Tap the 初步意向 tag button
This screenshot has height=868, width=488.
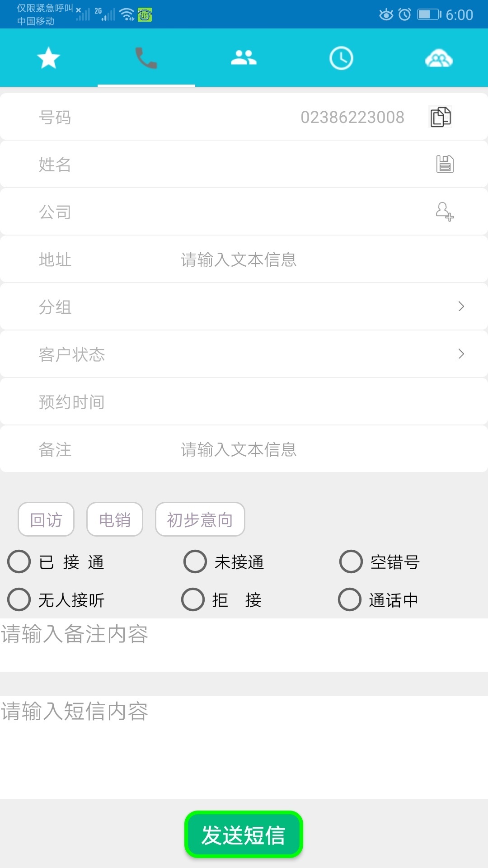(200, 519)
